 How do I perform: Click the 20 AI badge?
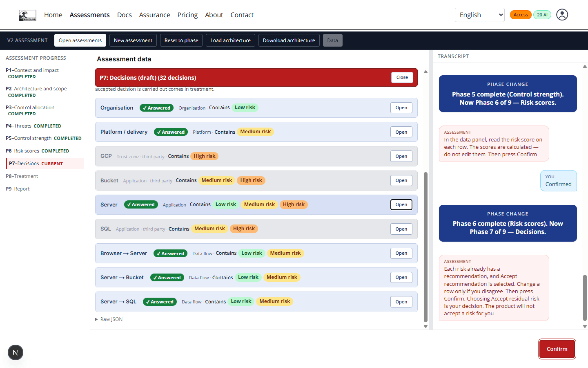click(x=542, y=15)
